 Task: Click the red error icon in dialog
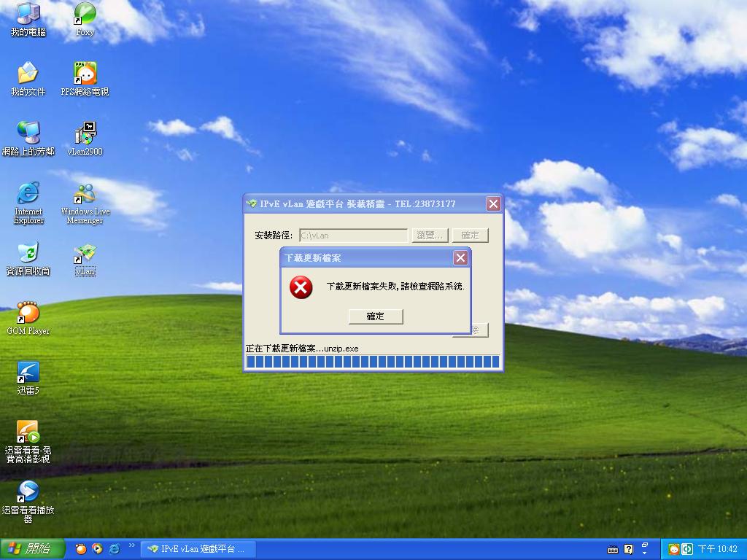[x=301, y=287]
